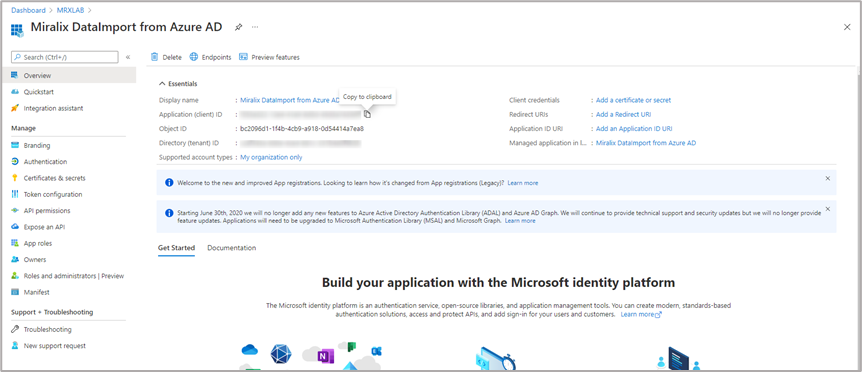Copy Application client ID to clipboard

coord(367,114)
